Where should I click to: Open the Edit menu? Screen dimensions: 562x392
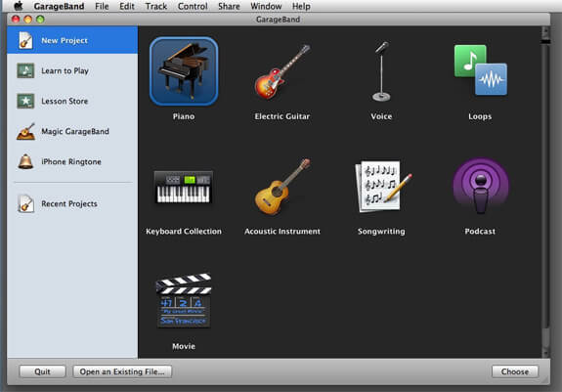click(127, 6)
